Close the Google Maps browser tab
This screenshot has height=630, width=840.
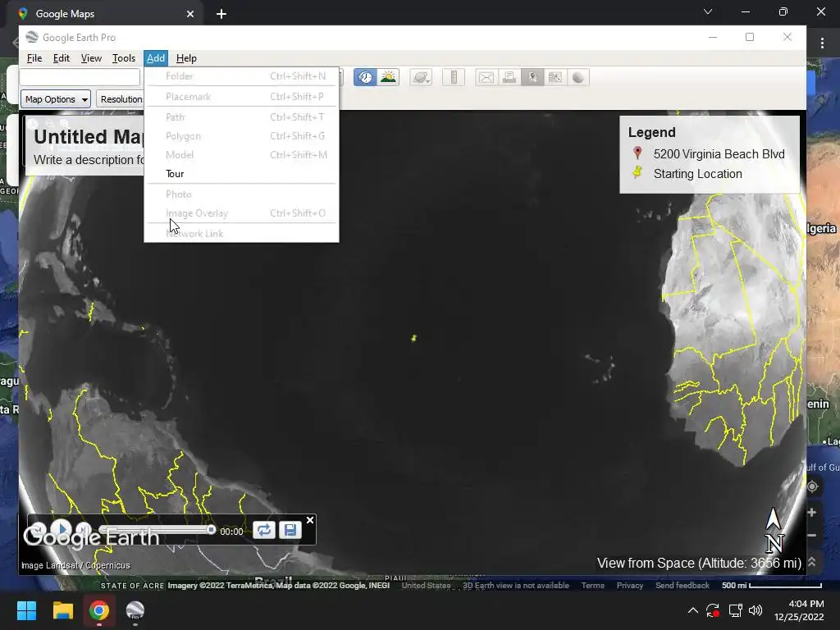pos(190,14)
